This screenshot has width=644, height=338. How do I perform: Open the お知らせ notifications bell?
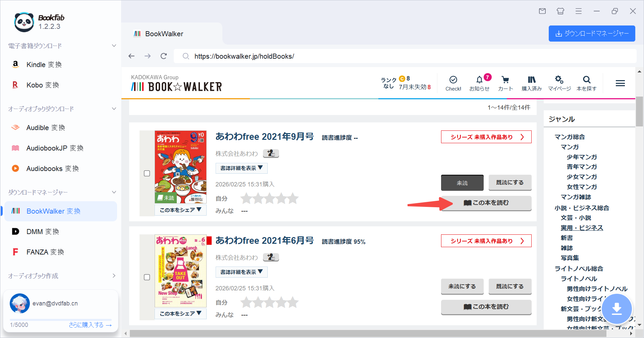tap(480, 83)
